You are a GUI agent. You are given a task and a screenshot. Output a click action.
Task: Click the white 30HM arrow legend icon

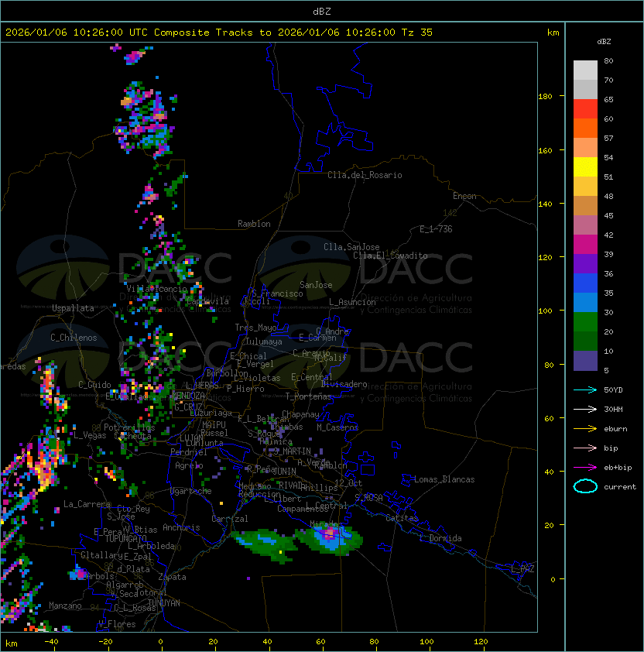tap(586, 409)
